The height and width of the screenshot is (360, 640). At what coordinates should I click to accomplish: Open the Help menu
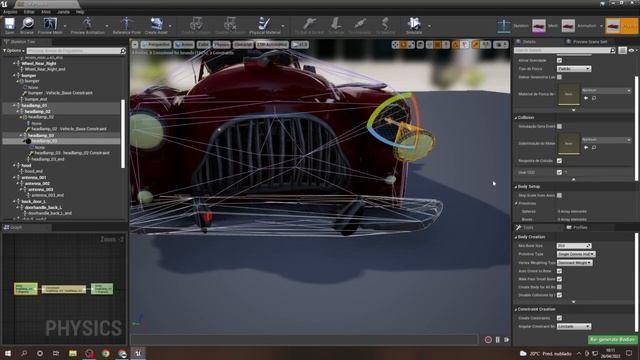click(80, 12)
